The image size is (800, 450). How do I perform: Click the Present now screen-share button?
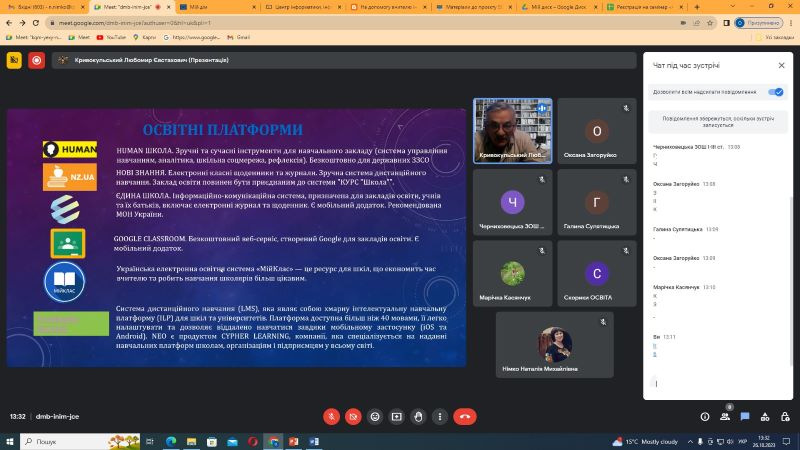coord(396,416)
